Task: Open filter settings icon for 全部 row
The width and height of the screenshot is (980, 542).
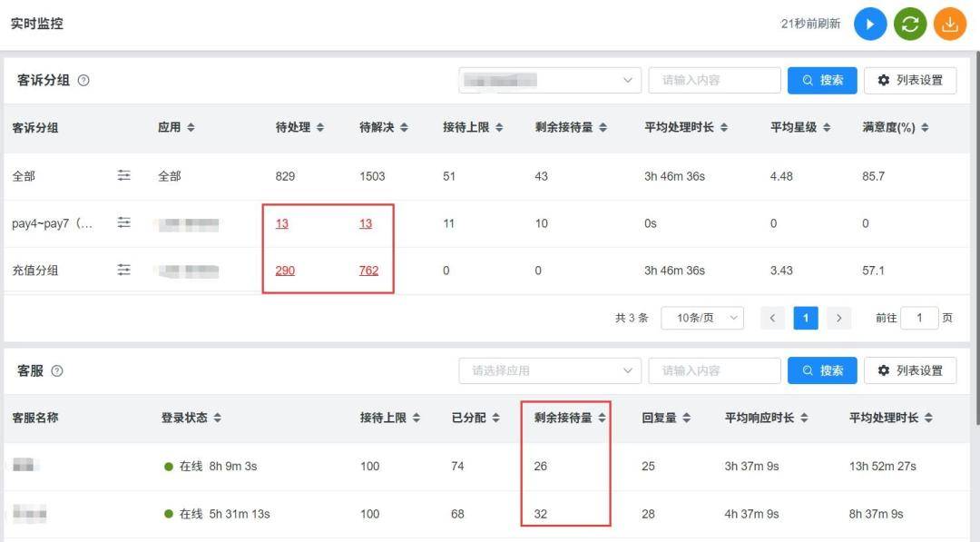Action: tap(123, 175)
